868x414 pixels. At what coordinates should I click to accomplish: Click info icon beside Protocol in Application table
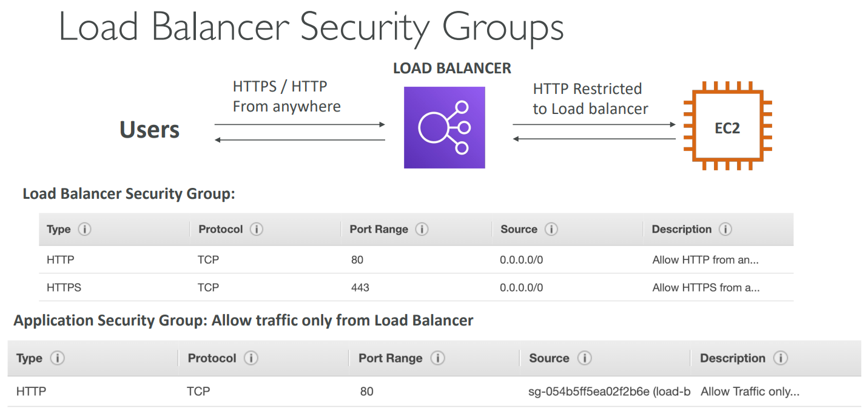[251, 358]
